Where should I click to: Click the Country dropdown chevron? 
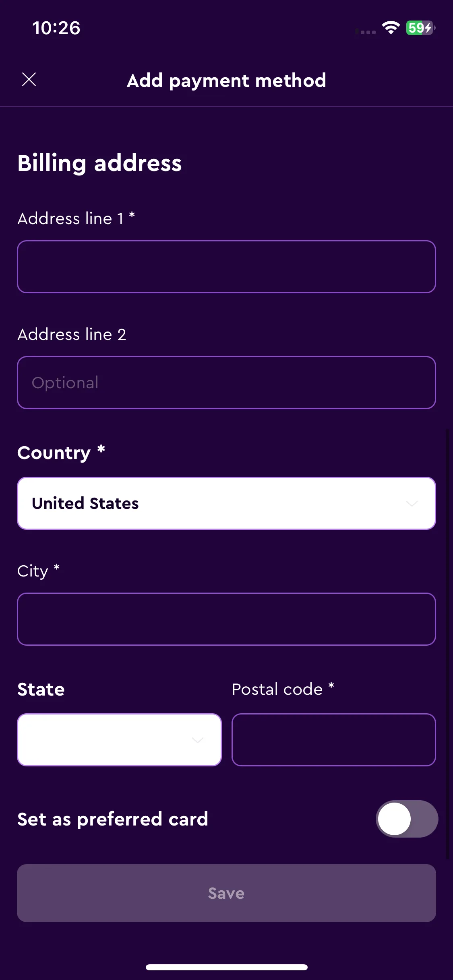412,503
